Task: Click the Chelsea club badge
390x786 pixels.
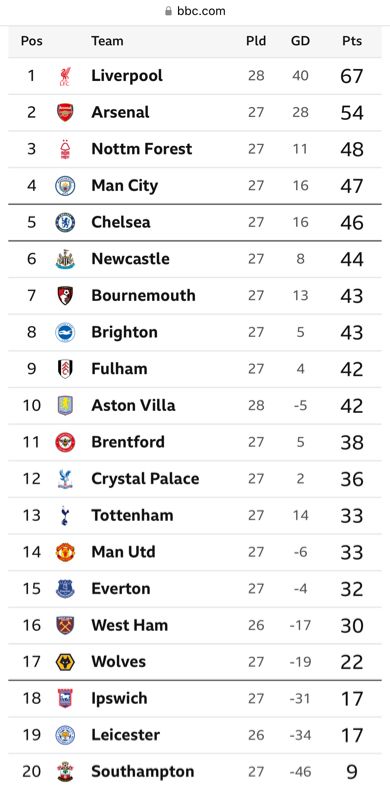Action: [65, 222]
